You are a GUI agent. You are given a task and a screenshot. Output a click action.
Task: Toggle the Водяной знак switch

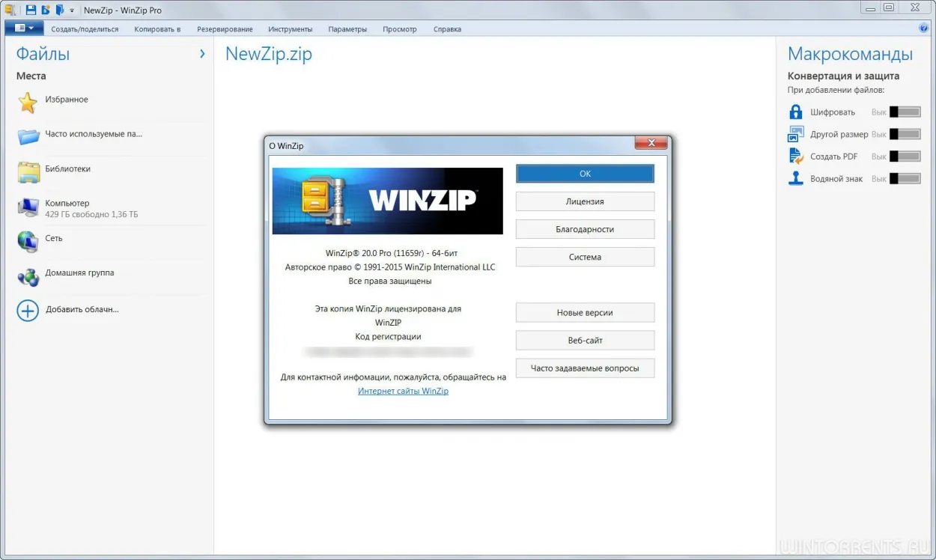point(905,179)
